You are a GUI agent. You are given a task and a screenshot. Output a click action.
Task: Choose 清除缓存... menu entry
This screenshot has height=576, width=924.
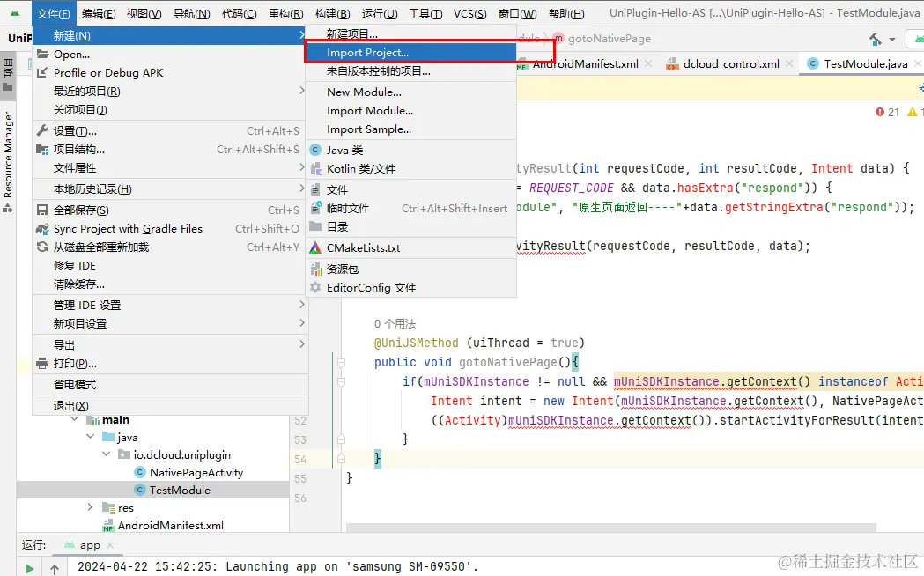170,284
